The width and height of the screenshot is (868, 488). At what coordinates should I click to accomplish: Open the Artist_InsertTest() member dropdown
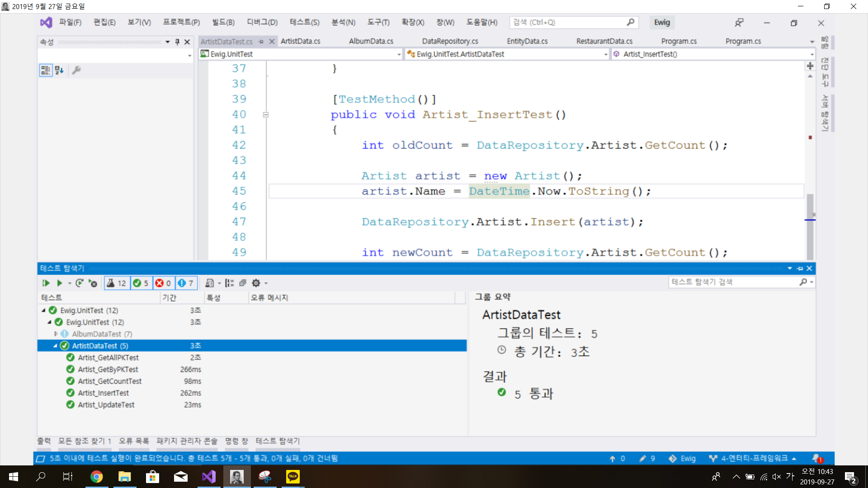pos(812,54)
